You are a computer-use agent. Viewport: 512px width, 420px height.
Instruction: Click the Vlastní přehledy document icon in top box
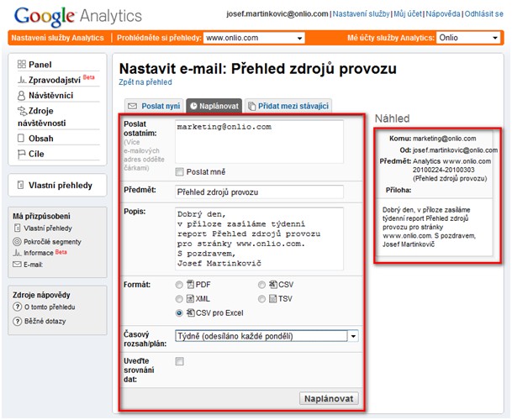click(20, 185)
